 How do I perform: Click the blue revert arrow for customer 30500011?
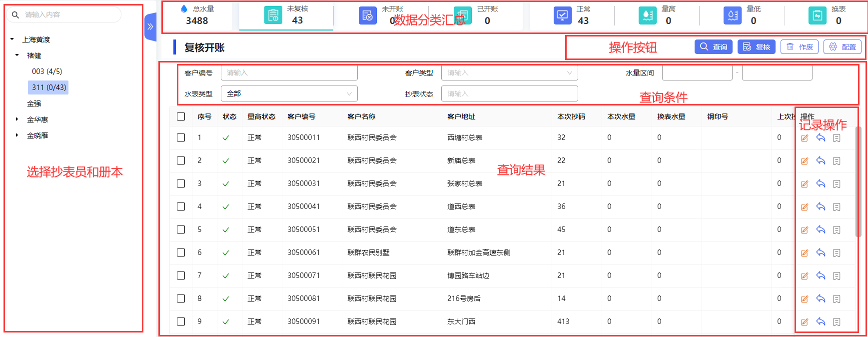821,137
